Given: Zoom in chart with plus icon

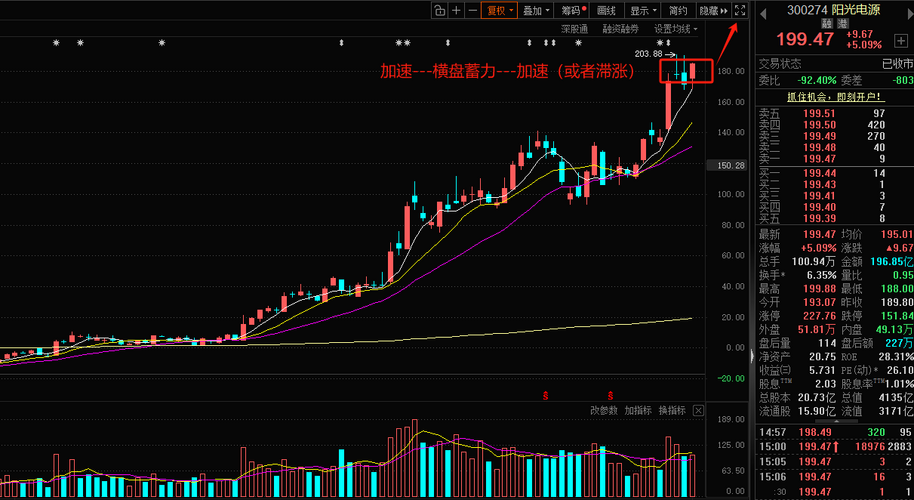Looking at the screenshot, I should [x=456, y=10].
